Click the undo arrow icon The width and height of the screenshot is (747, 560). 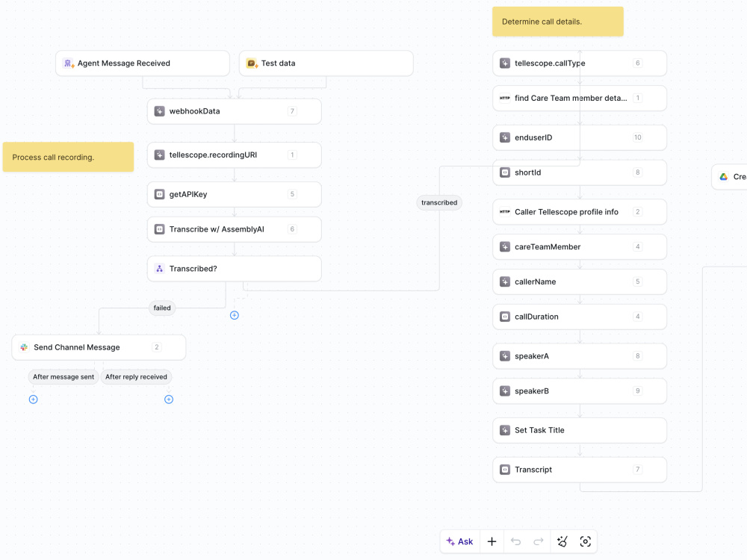pyautogui.click(x=515, y=541)
